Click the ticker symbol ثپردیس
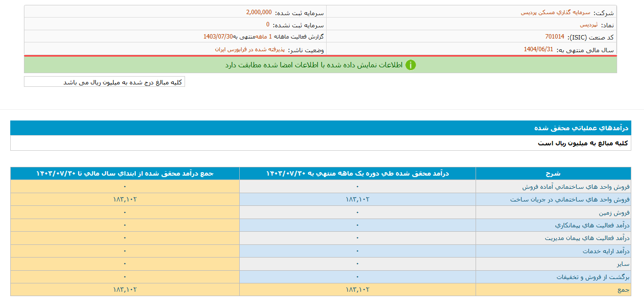This screenshot has height=300, width=644. click(x=589, y=24)
